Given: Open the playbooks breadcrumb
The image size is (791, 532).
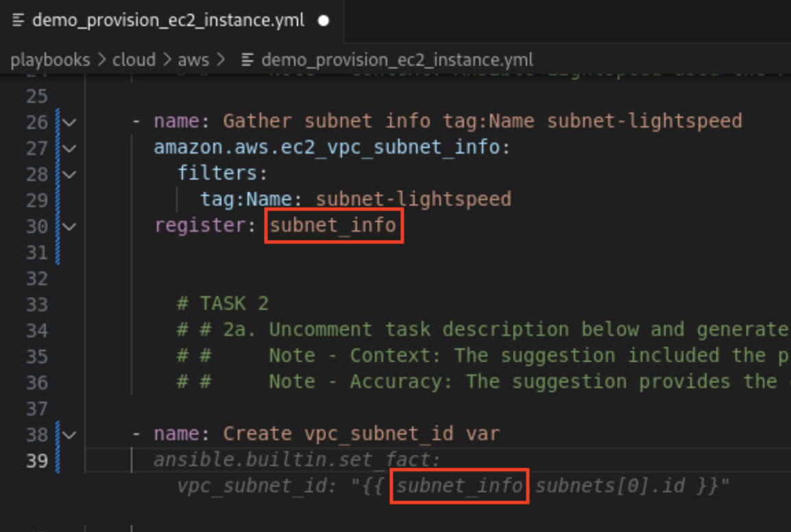Looking at the screenshot, I should click(50, 60).
